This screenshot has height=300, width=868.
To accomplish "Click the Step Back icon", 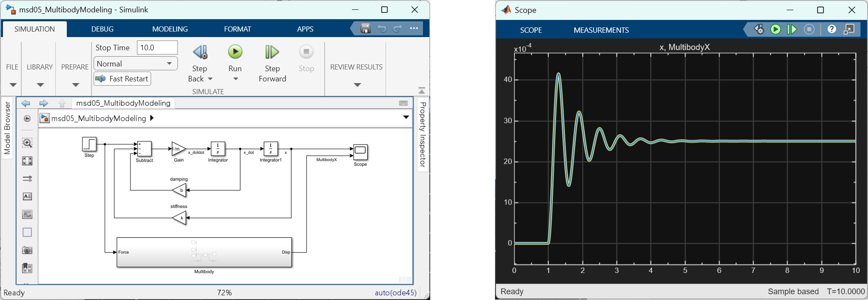I will click(x=200, y=52).
